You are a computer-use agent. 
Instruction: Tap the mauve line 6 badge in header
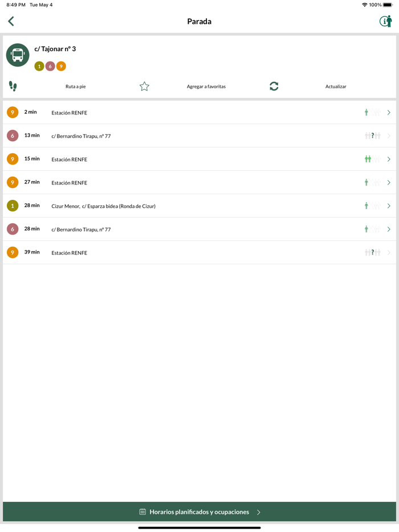(x=50, y=66)
